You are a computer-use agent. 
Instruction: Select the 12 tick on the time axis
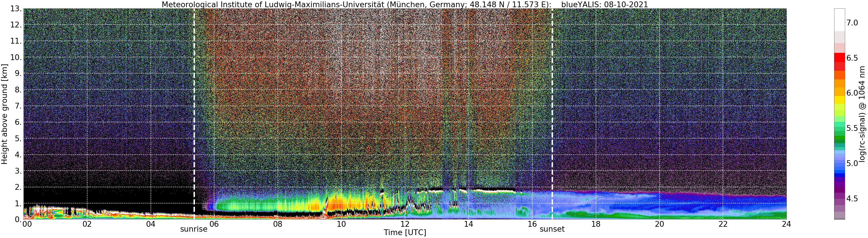[x=405, y=224]
